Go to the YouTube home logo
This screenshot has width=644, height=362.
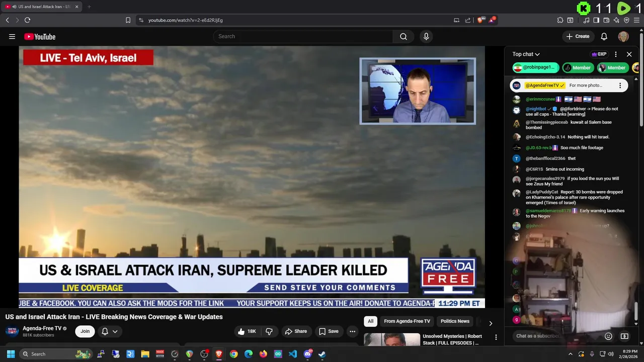click(40, 36)
